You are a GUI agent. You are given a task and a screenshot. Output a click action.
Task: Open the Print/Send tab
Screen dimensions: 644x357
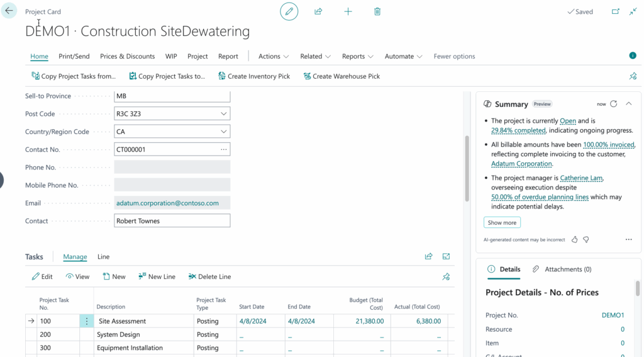pos(74,56)
